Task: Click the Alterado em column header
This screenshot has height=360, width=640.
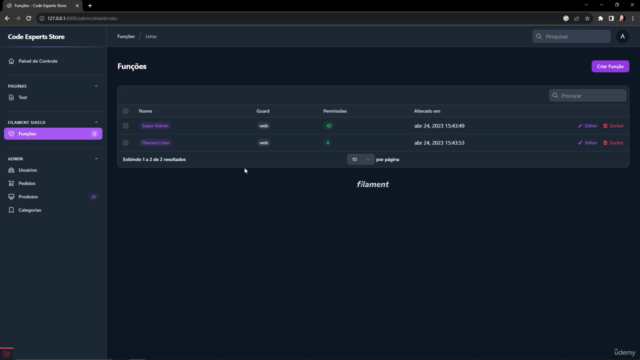Action: click(x=427, y=111)
